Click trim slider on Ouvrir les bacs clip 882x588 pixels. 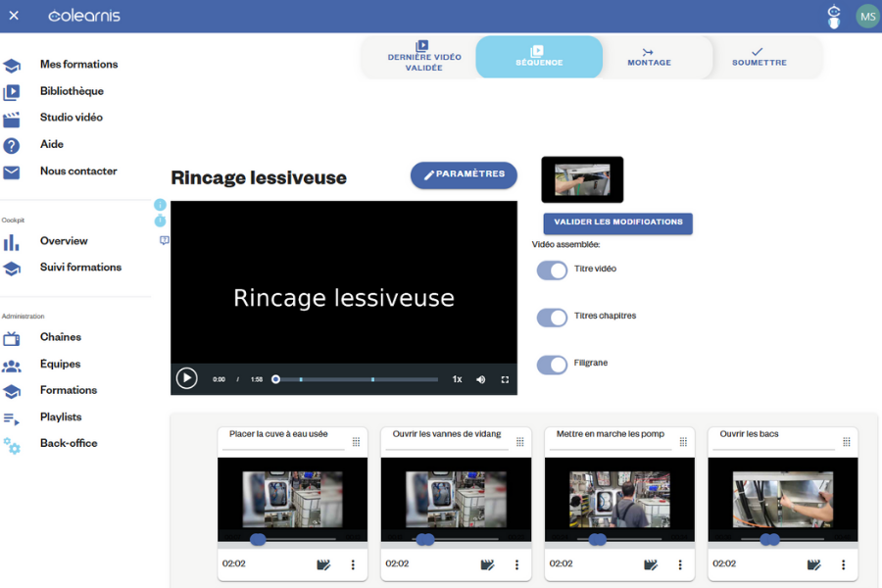tap(782, 539)
